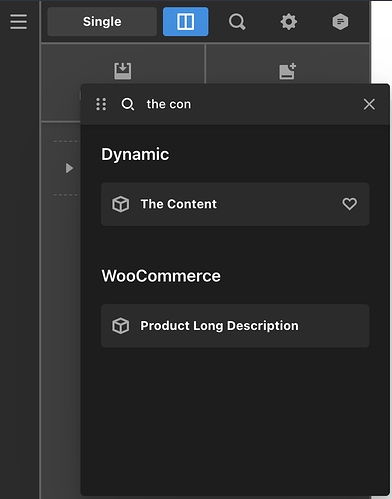
Task: Select the Dynamic category heading
Action: (135, 155)
